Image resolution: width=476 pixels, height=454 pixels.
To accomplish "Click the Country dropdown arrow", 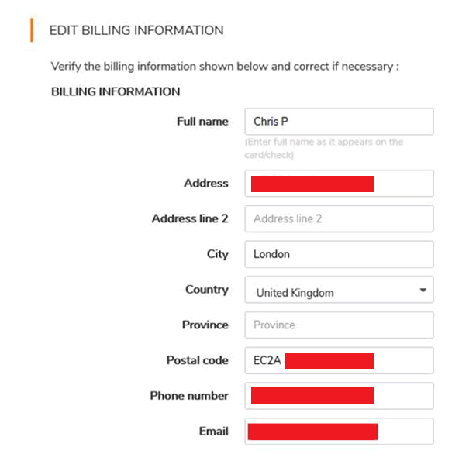I will point(423,290).
